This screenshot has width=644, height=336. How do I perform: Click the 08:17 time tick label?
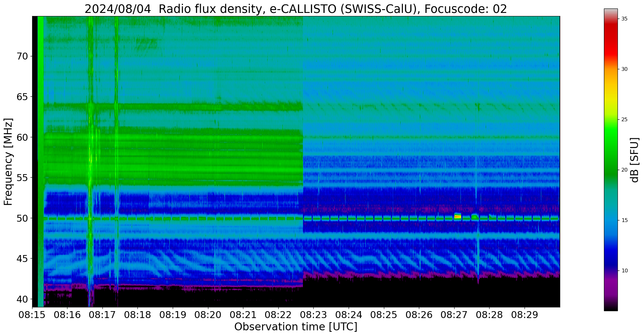(102, 315)
